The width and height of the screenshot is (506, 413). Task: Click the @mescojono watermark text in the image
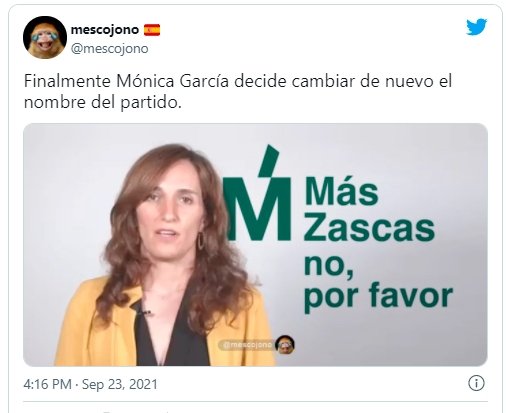coord(247,345)
